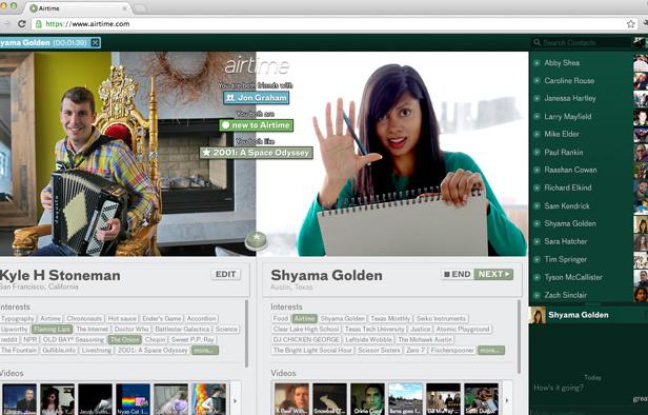Viewport: 648px width, 415px height.
Task: Toggle Typography interest tag
Action: pos(17,319)
